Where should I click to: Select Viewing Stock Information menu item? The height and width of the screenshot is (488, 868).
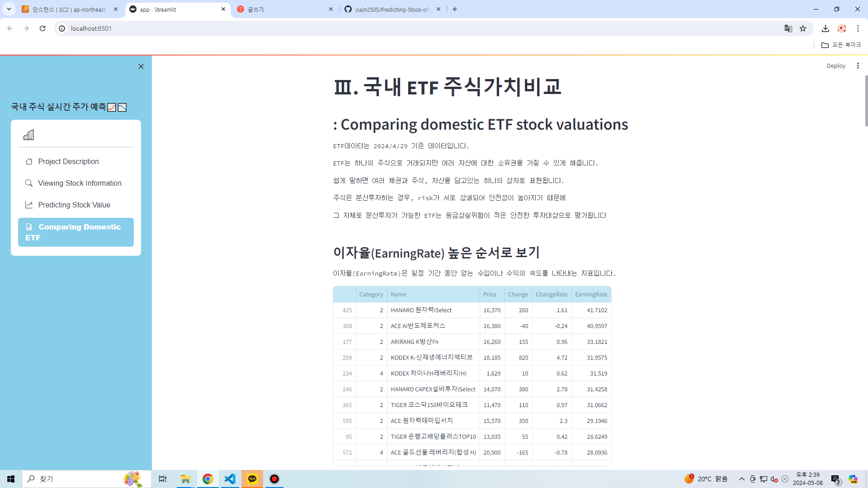tap(80, 183)
